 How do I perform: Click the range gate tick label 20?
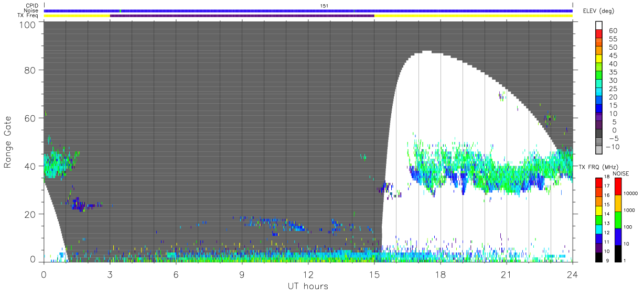[x=29, y=214]
